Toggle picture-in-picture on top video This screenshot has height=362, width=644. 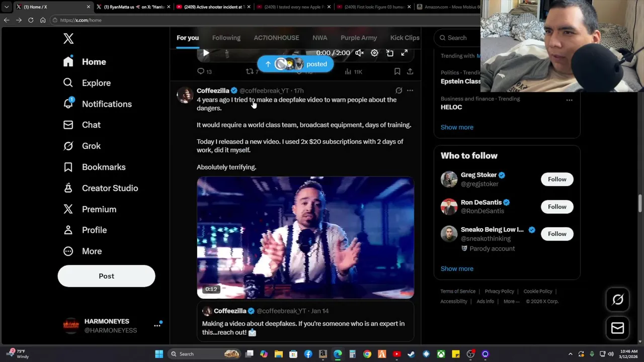pyautogui.click(x=389, y=53)
